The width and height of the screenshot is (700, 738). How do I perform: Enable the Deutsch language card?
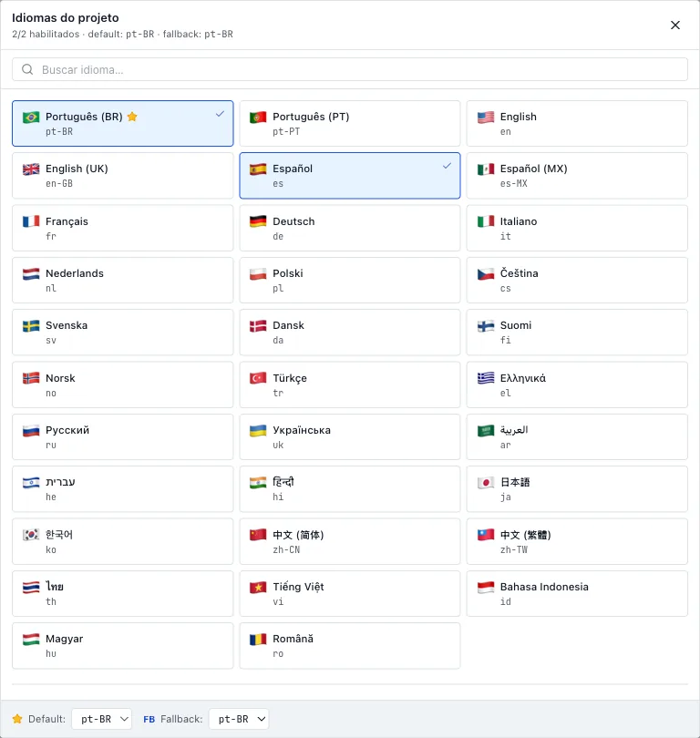pyautogui.click(x=350, y=228)
